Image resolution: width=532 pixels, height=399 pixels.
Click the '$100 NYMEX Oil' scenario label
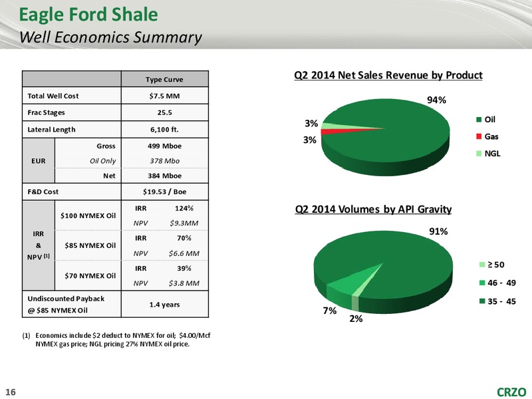click(88, 215)
